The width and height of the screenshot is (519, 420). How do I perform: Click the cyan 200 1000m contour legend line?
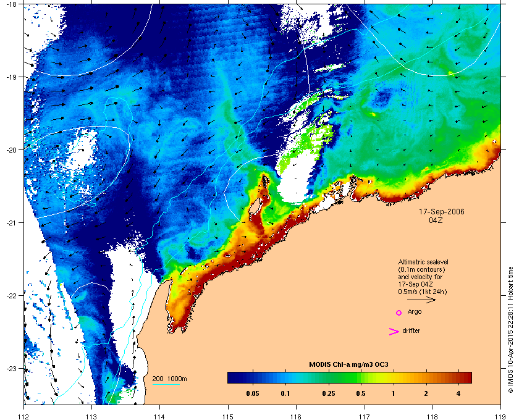pyautogui.click(x=166, y=385)
